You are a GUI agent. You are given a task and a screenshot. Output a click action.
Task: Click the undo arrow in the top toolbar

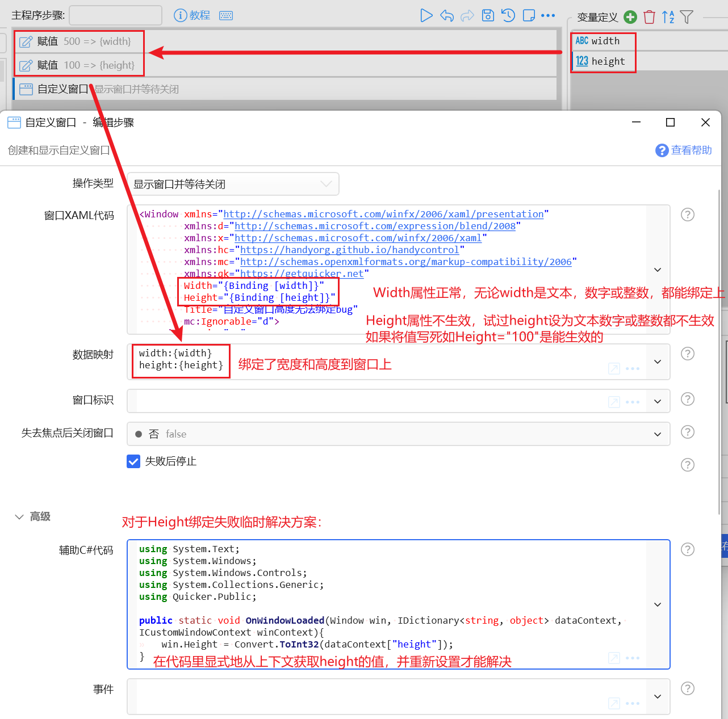pos(447,15)
